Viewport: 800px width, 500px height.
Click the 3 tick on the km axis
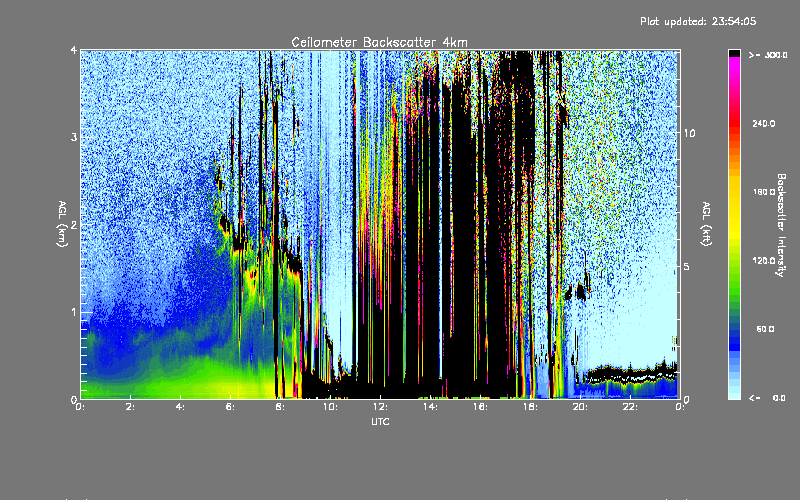pos(74,137)
